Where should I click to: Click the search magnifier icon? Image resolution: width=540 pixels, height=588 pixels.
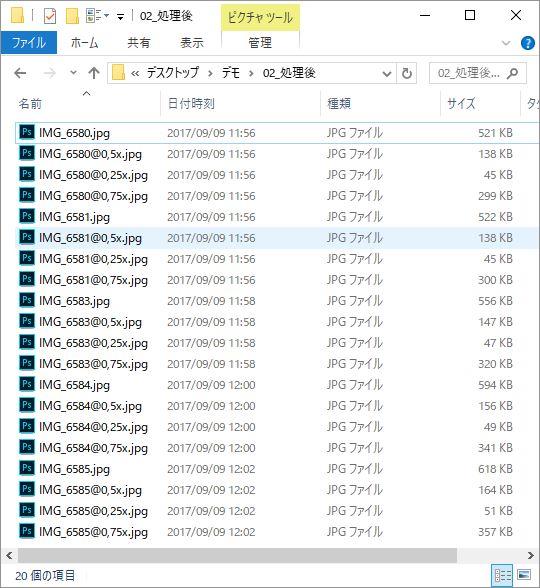pos(512,73)
